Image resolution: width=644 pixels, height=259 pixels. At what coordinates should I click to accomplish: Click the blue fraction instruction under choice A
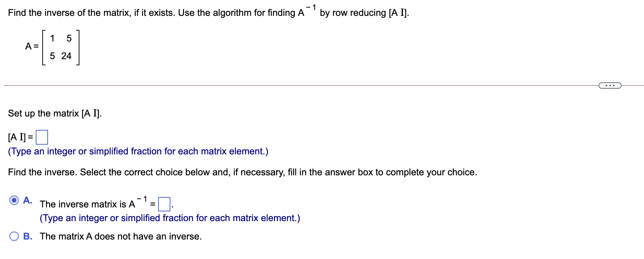[170, 218]
